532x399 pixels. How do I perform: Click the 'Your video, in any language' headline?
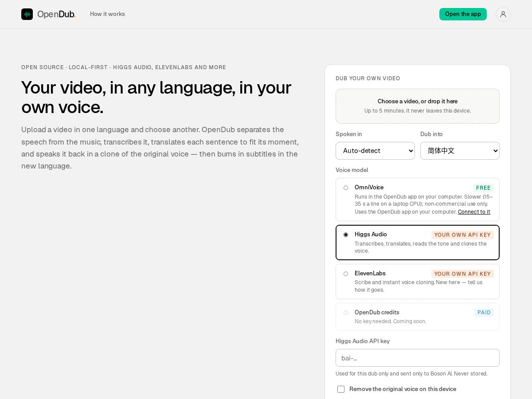pyautogui.click(x=156, y=97)
